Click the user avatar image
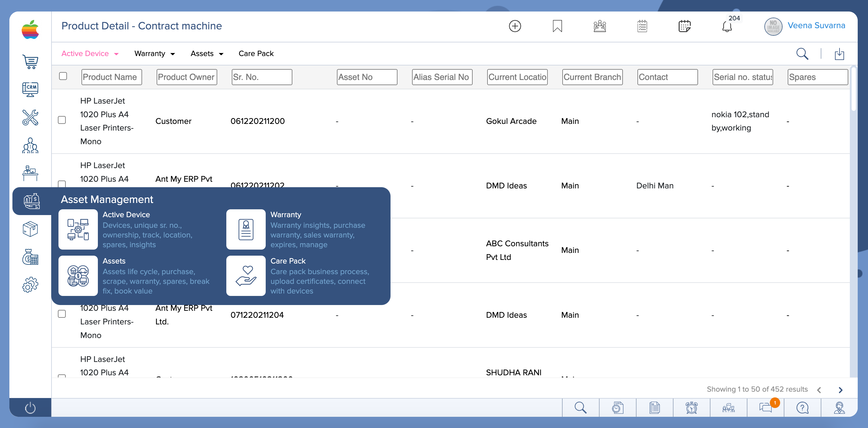This screenshot has height=428, width=868. click(773, 26)
